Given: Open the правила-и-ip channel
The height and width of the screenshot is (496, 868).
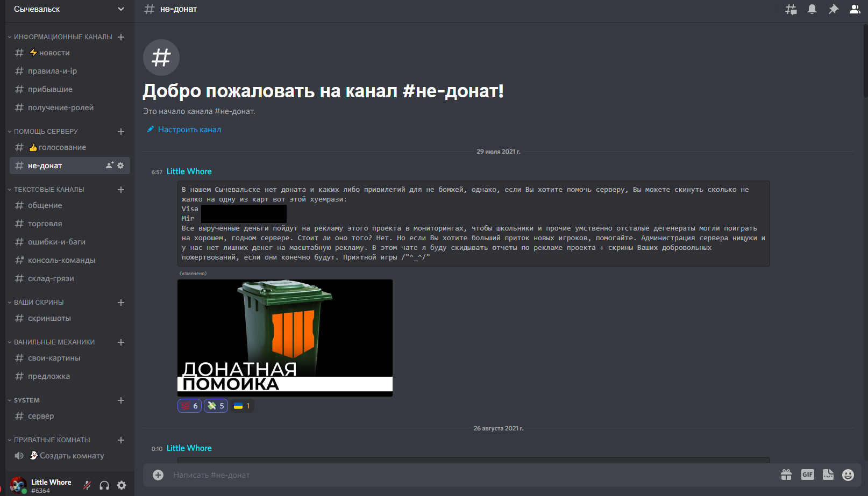Looking at the screenshot, I should 70,71.
